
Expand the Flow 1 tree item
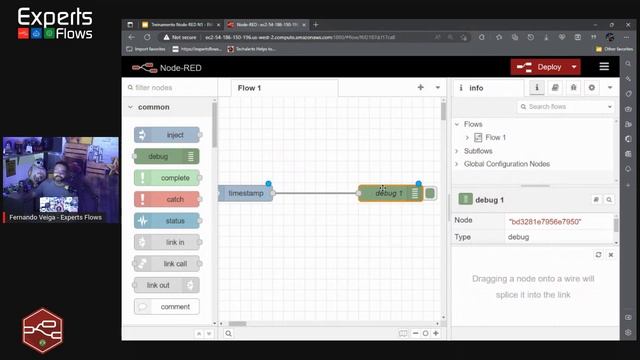tap(467, 138)
